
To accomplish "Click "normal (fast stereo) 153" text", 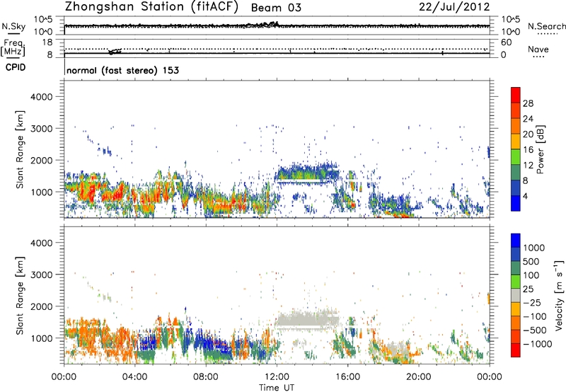I will pyautogui.click(x=122, y=70).
